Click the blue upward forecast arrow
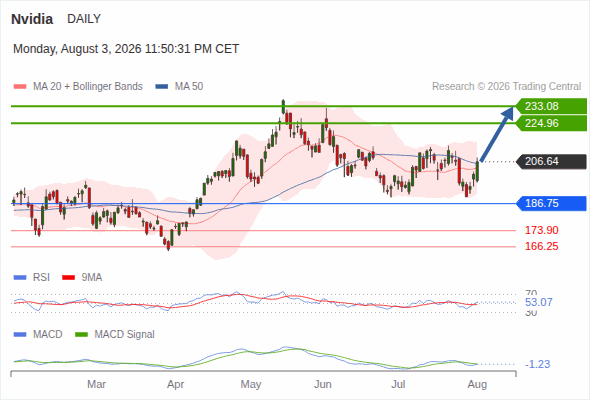Screen dimensions: 590x400 pos(497,134)
